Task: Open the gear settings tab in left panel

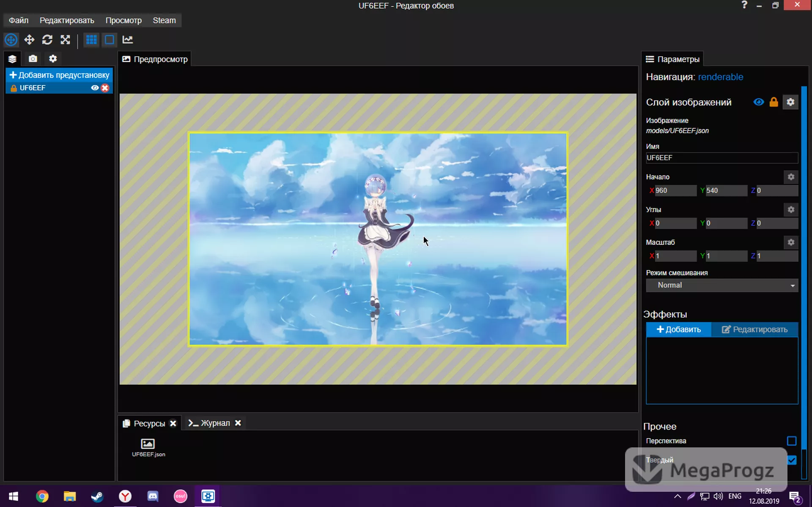Action: click(x=53, y=59)
